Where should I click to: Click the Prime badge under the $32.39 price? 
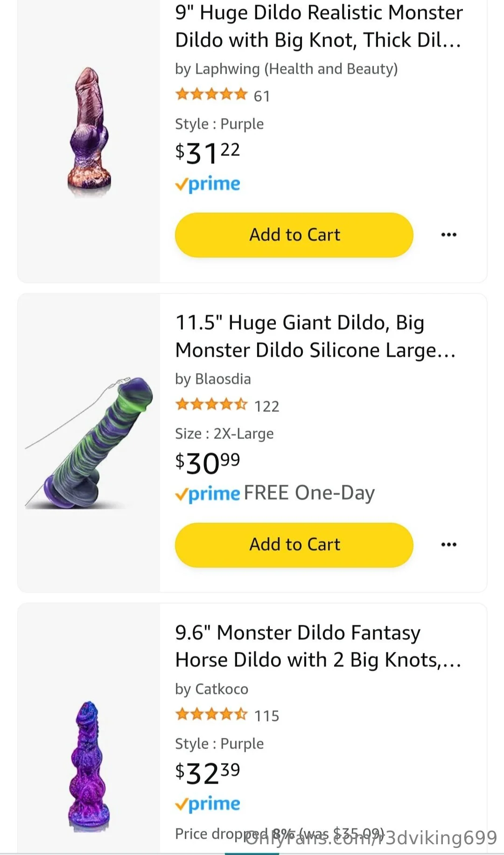pyautogui.click(x=208, y=804)
